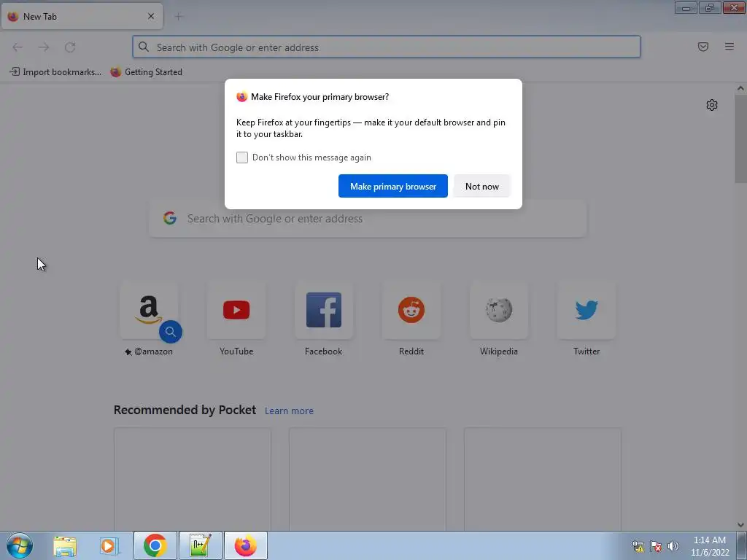Open the Twitter shortcut tile

click(x=587, y=311)
